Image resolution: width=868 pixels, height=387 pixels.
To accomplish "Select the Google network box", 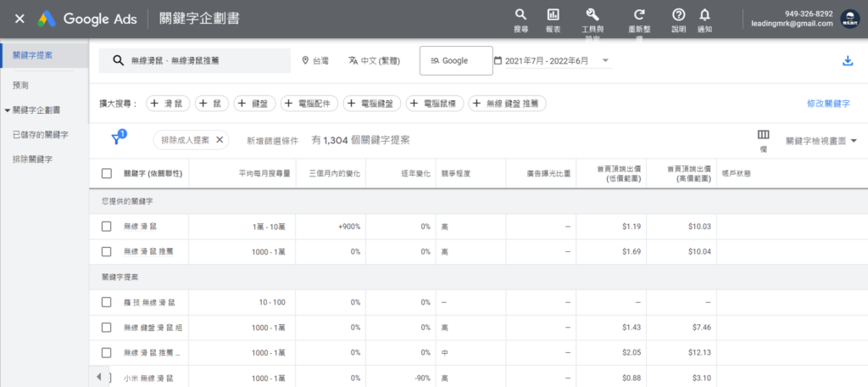I will point(456,60).
